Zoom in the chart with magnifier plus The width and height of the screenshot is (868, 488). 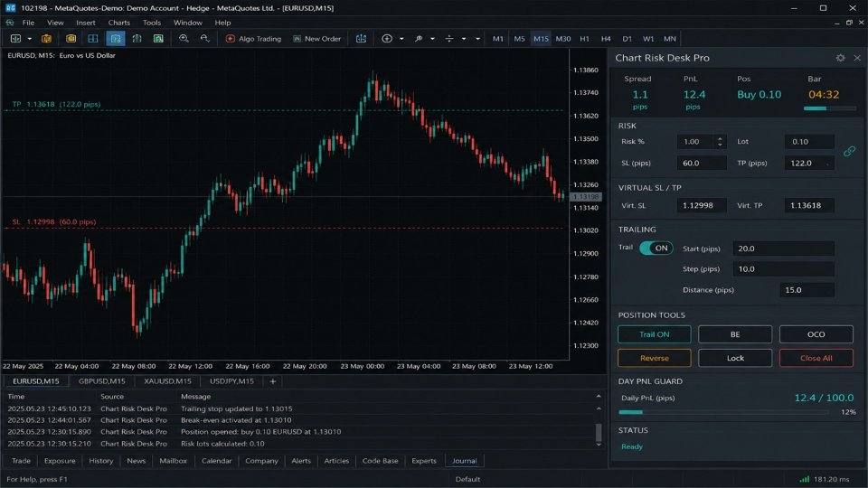(x=184, y=39)
